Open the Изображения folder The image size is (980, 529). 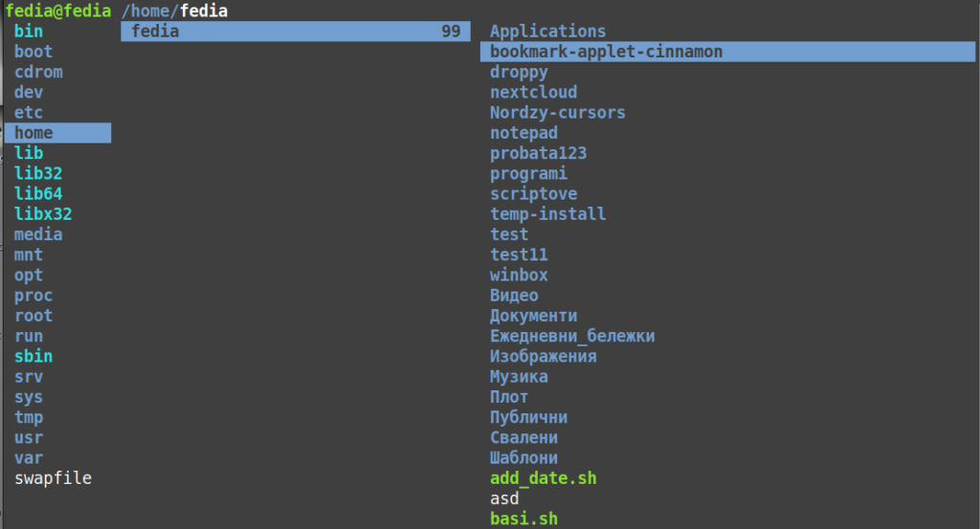point(544,357)
